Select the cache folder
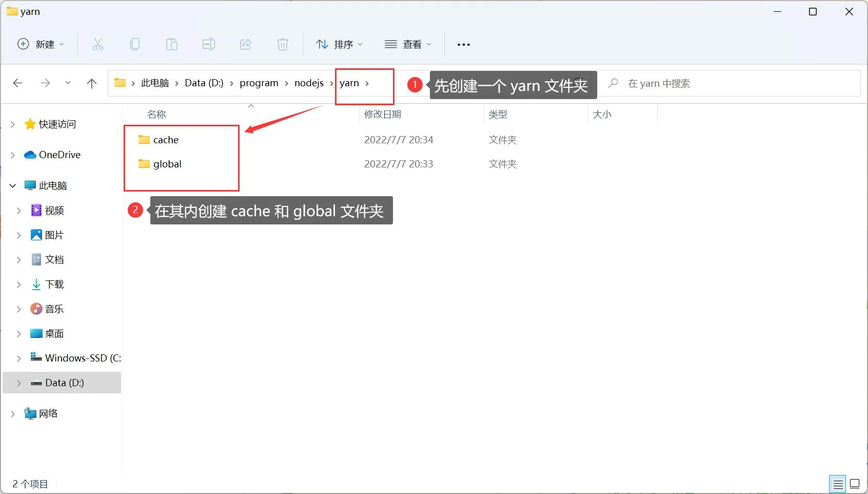868x494 pixels. coord(166,140)
